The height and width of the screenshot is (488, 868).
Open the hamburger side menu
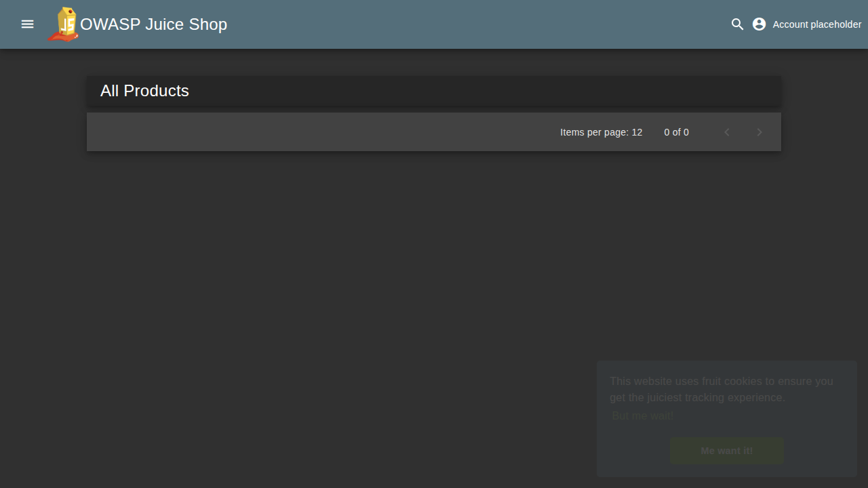click(27, 24)
